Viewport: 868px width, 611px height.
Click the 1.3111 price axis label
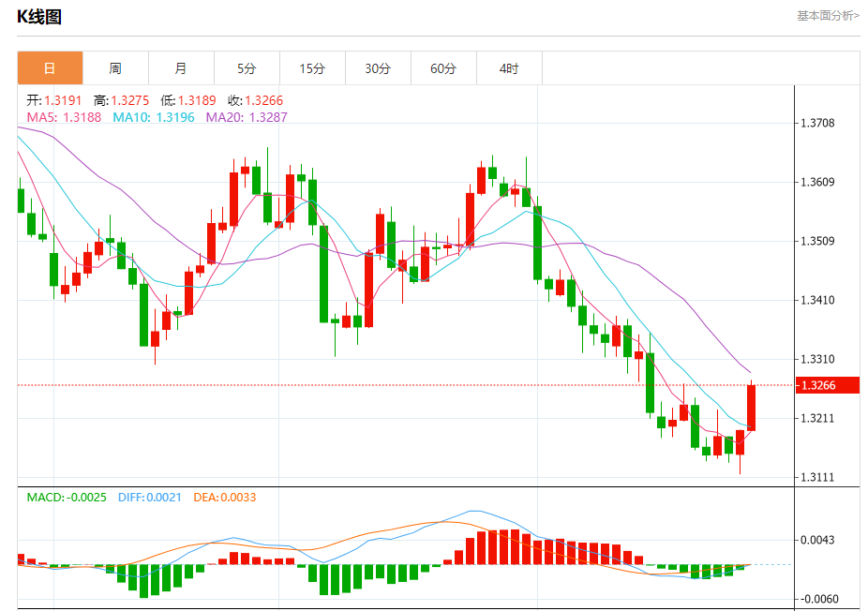(817, 477)
